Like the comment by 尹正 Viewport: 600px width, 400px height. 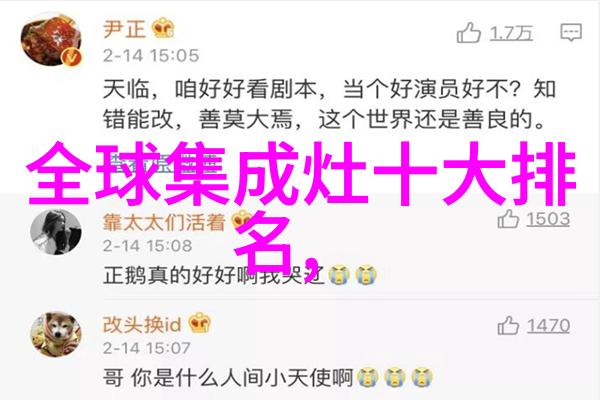pyautogui.click(x=468, y=33)
